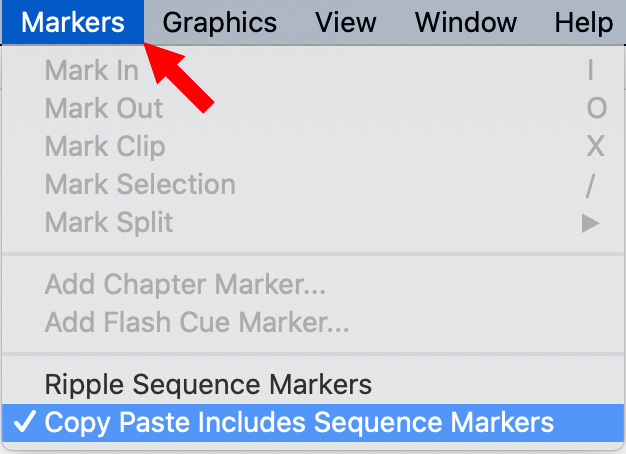
Task: Click the I shortcut hint for Mark In
Action: (x=591, y=71)
